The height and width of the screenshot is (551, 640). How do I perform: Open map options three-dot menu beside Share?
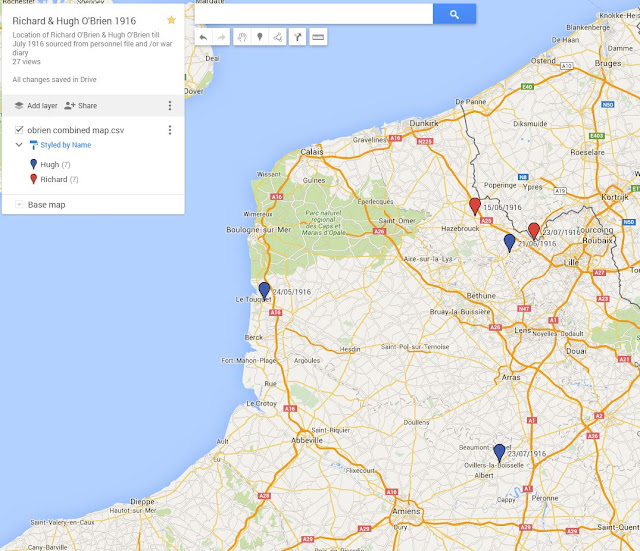[x=170, y=106]
